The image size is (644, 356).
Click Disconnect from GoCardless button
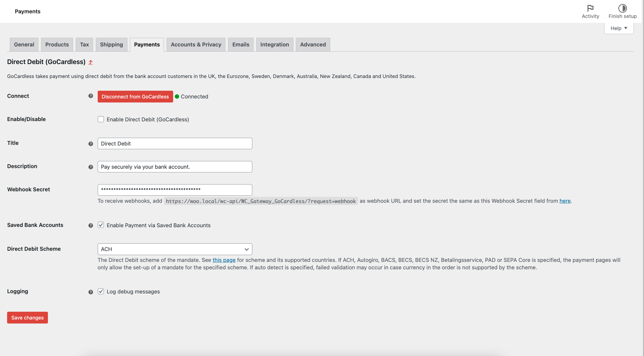coord(135,97)
